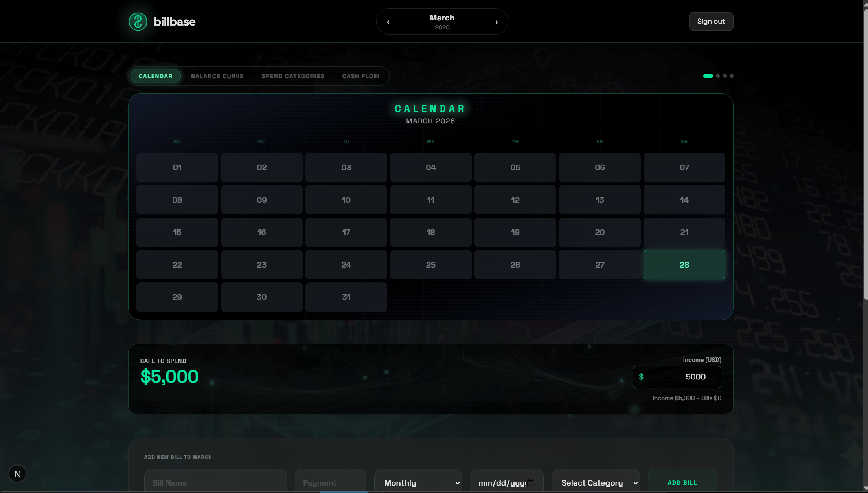This screenshot has width=868, height=493.
Task: Select the active green carousel indicator
Action: click(708, 76)
